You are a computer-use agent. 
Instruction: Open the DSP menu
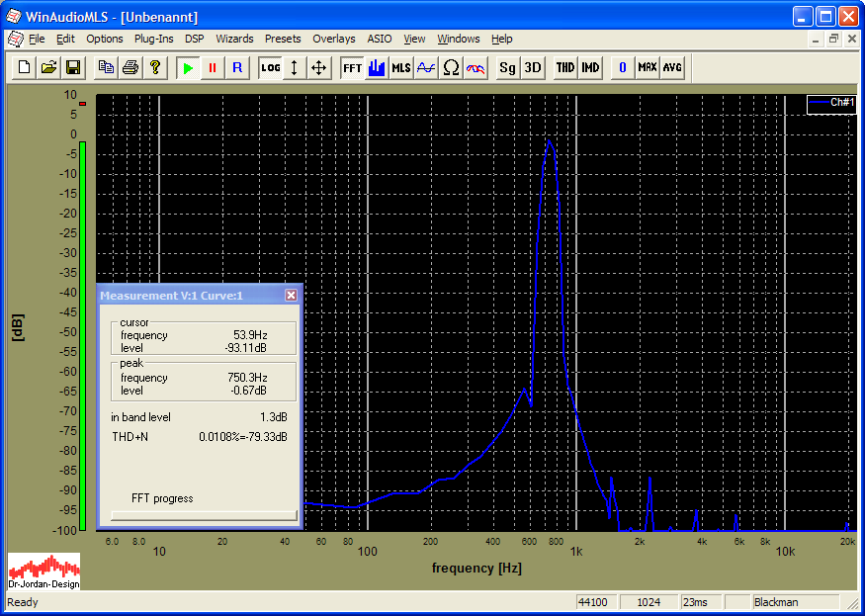195,39
